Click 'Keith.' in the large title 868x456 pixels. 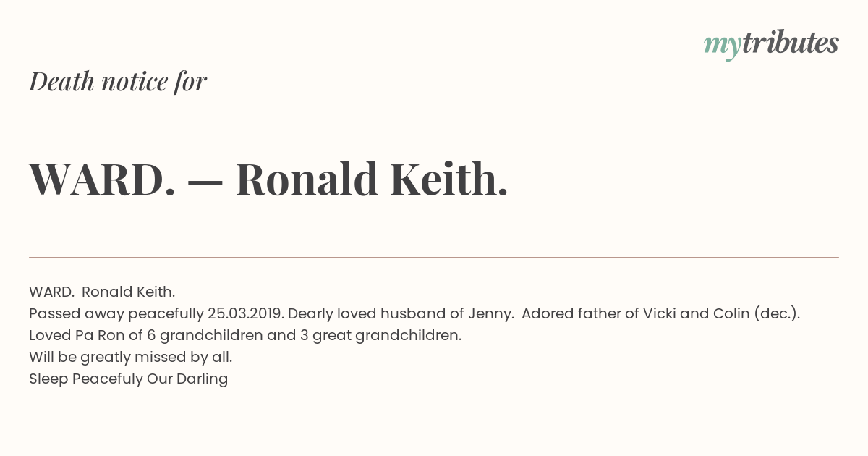[449, 179]
